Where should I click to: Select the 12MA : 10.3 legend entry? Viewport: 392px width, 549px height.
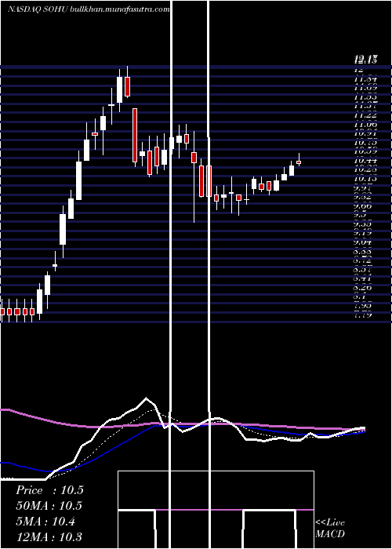[49, 537]
